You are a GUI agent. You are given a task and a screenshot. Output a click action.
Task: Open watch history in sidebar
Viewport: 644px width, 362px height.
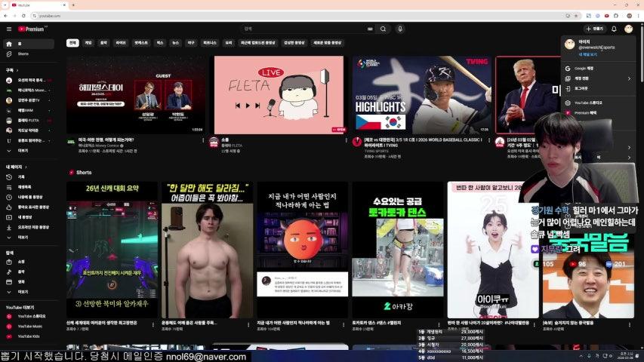[x=21, y=176]
